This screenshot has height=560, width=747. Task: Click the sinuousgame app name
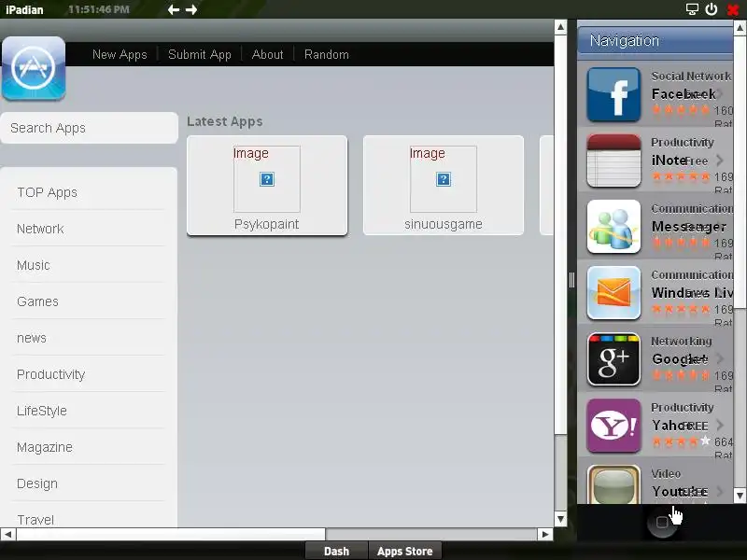point(443,224)
